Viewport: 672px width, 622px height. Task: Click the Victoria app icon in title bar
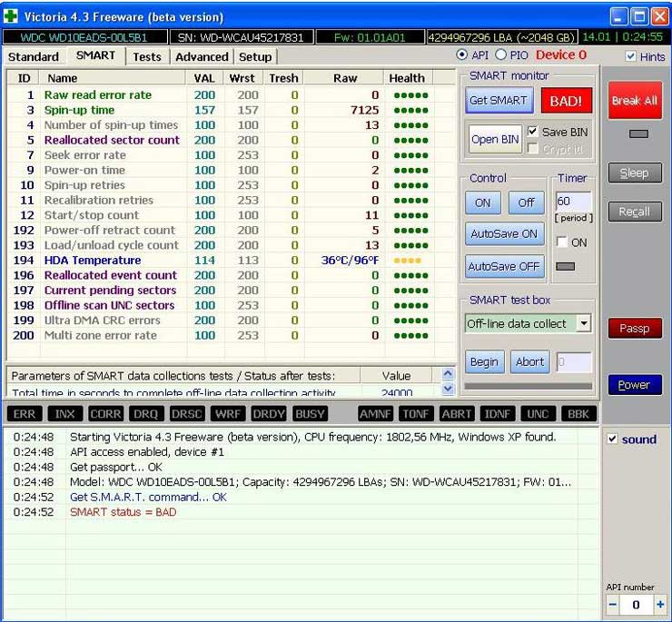[x=11, y=17]
